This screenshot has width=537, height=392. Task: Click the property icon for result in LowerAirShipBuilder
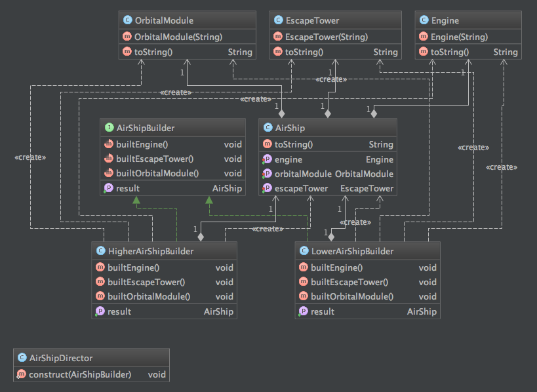point(303,311)
